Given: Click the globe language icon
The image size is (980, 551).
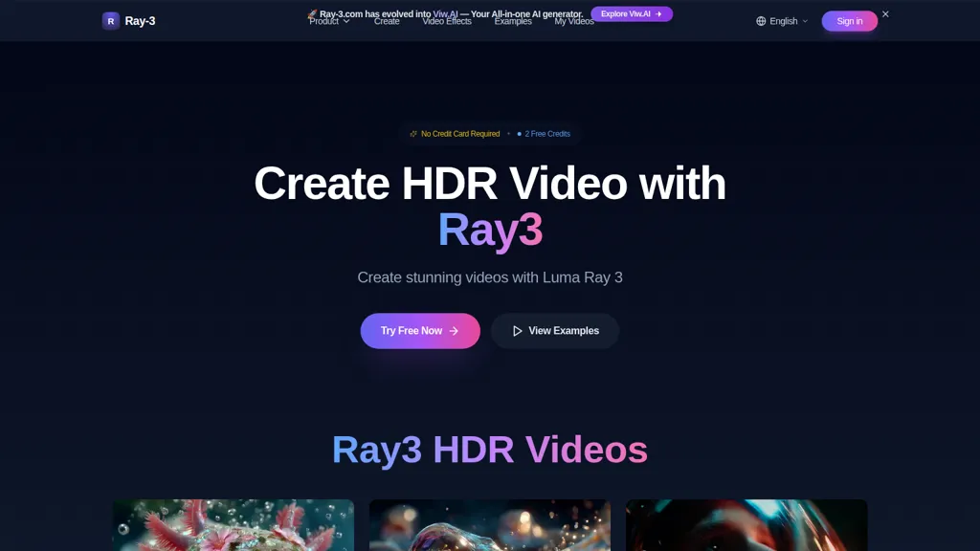Looking at the screenshot, I should tap(761, 21).
